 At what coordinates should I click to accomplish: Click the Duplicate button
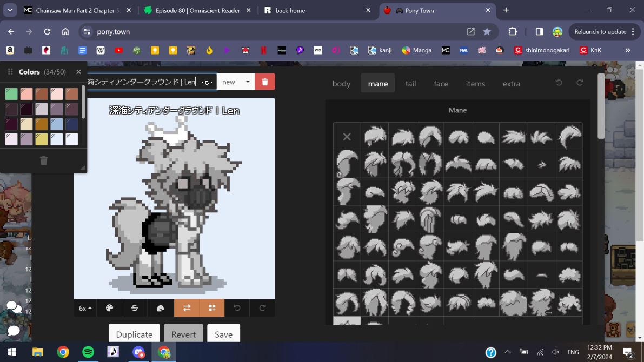(x=134, y=334)
